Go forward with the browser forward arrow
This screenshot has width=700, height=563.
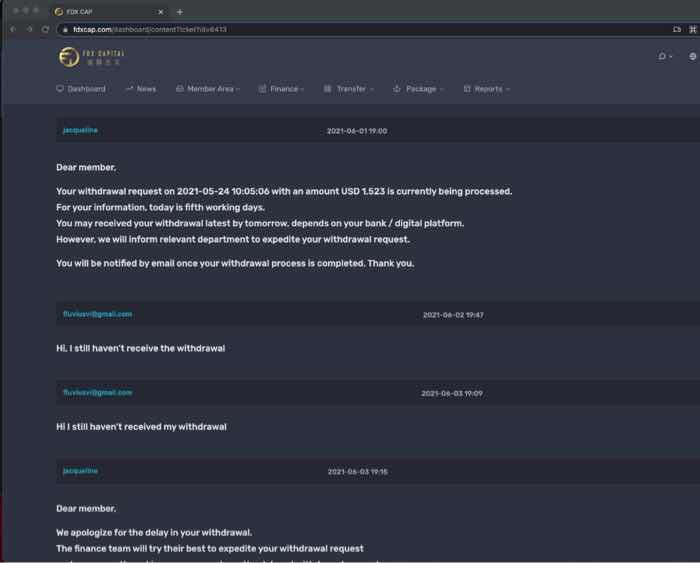point(29,29)
